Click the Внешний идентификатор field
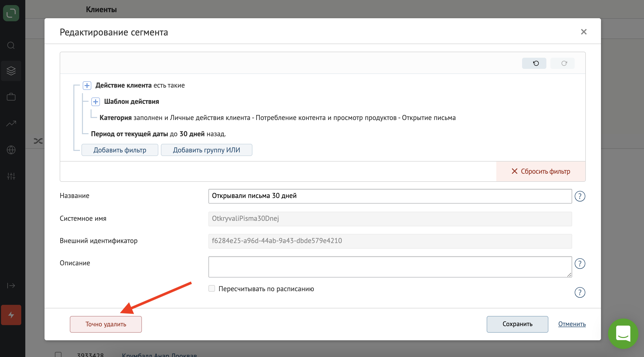This screenshot has width=644, height=357. (390, 241)
